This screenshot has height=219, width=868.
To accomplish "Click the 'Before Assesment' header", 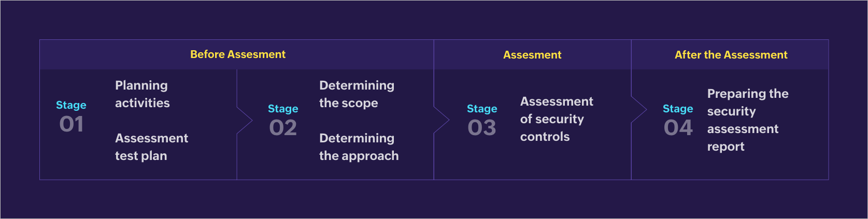I will [237, 54].
